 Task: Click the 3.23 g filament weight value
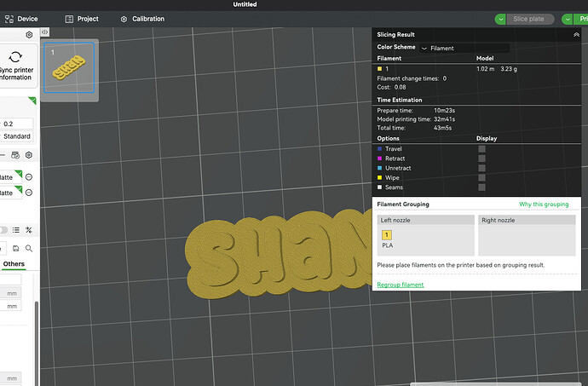[509, 69]
